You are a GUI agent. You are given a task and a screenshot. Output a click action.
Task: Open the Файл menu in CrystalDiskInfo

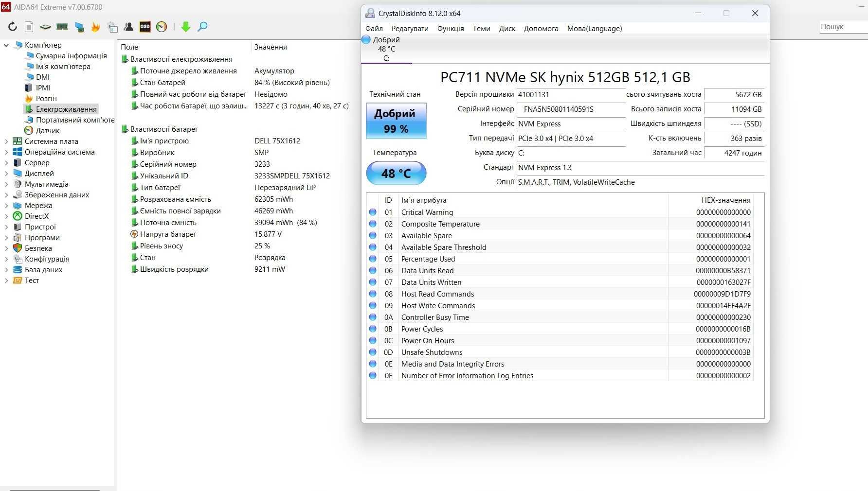[374, 29]
